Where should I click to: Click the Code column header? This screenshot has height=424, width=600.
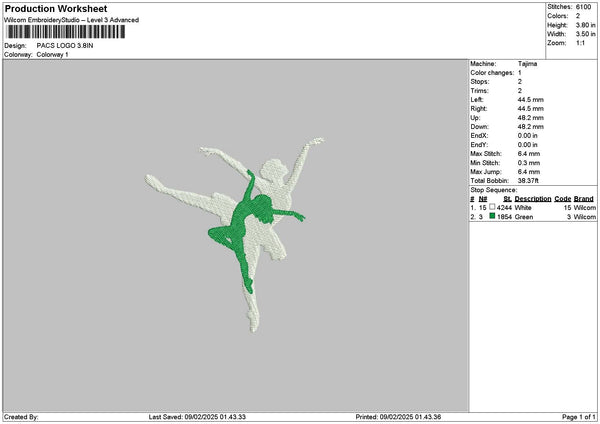(x=562, y=199)
